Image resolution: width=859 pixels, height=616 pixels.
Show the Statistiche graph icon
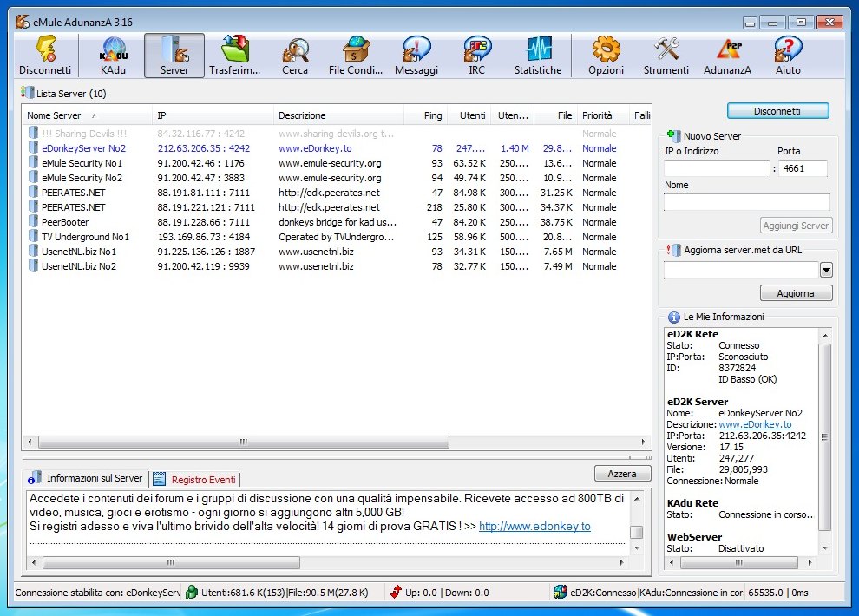(538, 56)
